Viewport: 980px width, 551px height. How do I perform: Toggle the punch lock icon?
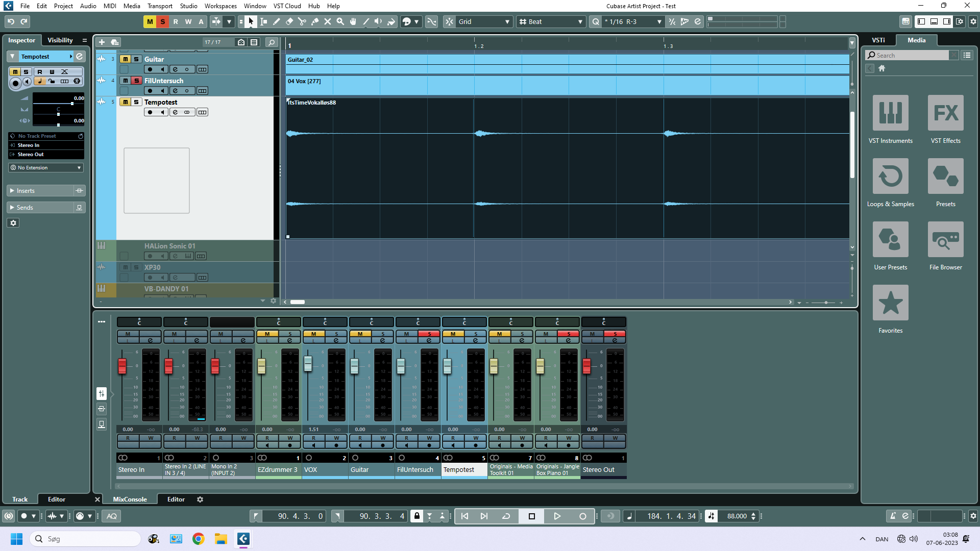pos(416,516)
